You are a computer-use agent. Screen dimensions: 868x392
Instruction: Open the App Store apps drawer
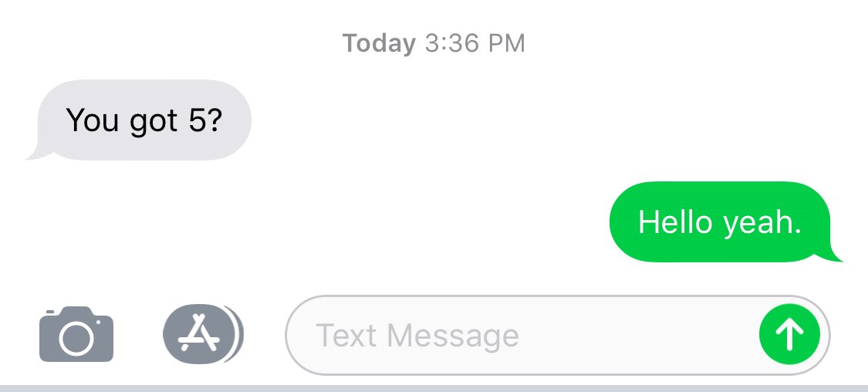(x=203, y=334)
